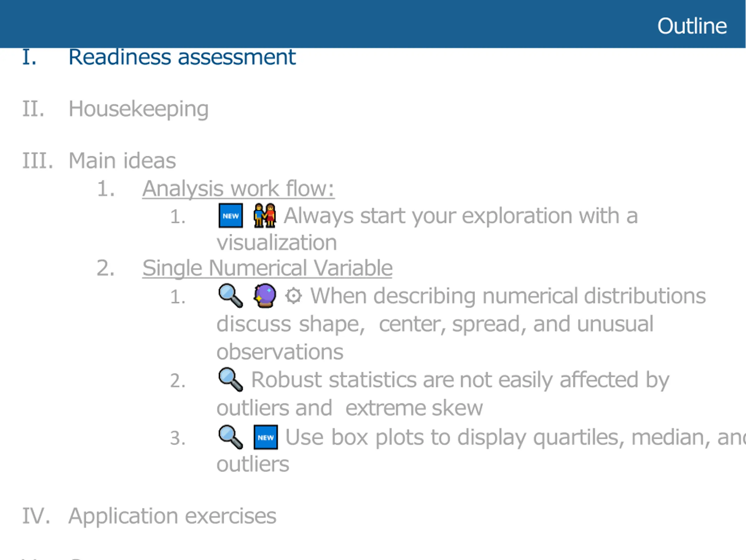Open the "Analysis work flow:" underlined link
The height and width of the screenshot is (560, 746).
pyautogui.click(x=238, y=189)
